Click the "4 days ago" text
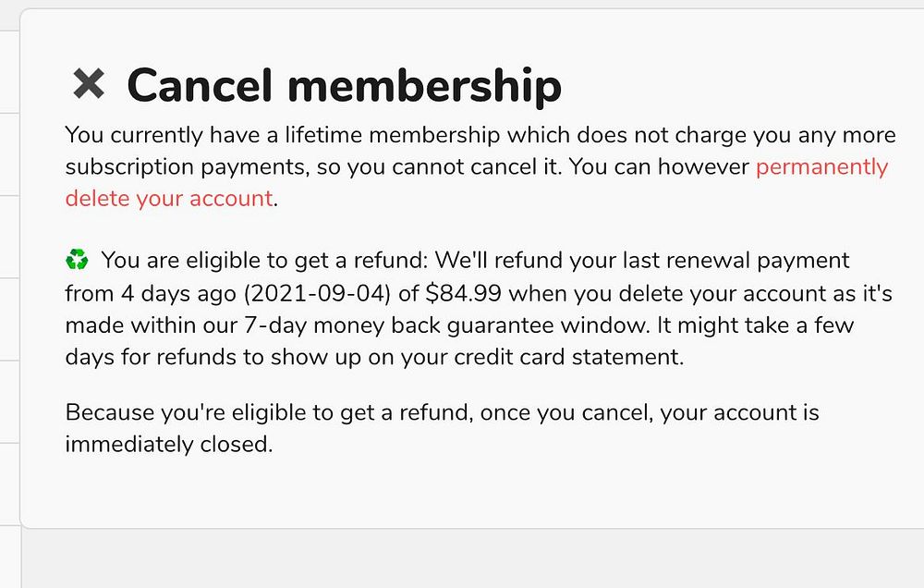The image size is (924, 588). (176, 294)
